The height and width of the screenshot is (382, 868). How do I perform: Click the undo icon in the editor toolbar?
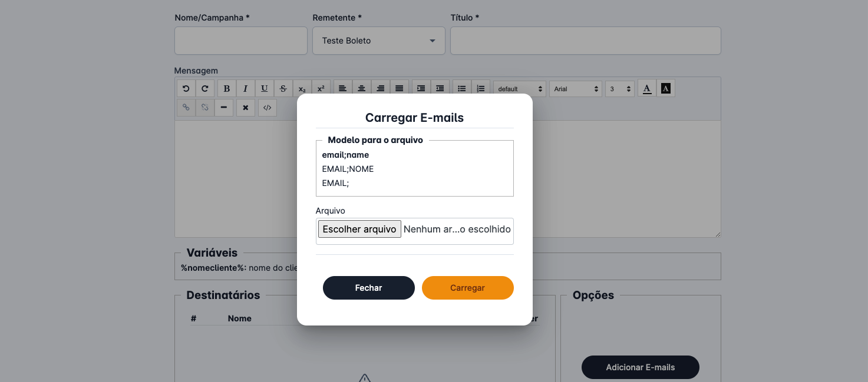[186, 89]
